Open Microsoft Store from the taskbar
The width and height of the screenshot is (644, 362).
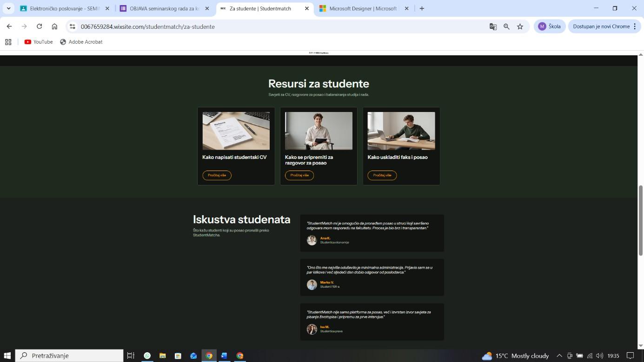pyautogui.click(x=178, y=355)
